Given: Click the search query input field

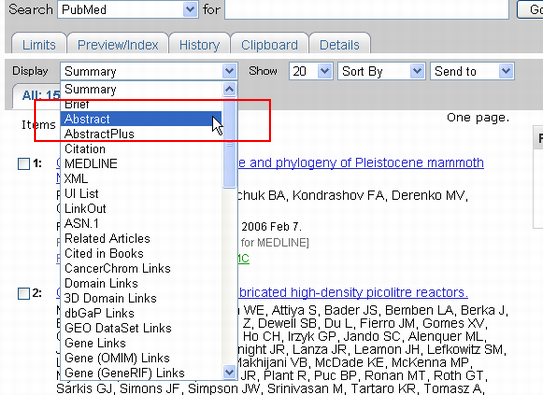Looking at the screenshot, I should [x=366, y=9].
